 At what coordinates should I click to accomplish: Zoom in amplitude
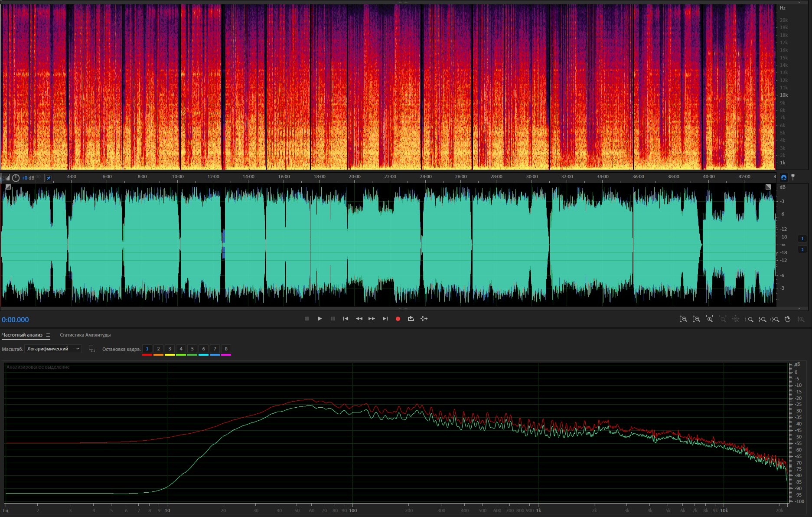(683, 319)
